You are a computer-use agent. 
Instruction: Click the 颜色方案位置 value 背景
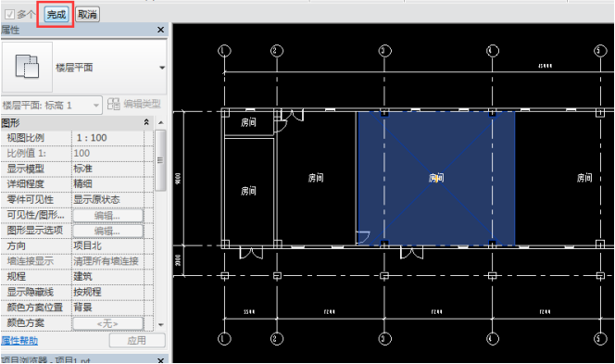tap(108, 308)
